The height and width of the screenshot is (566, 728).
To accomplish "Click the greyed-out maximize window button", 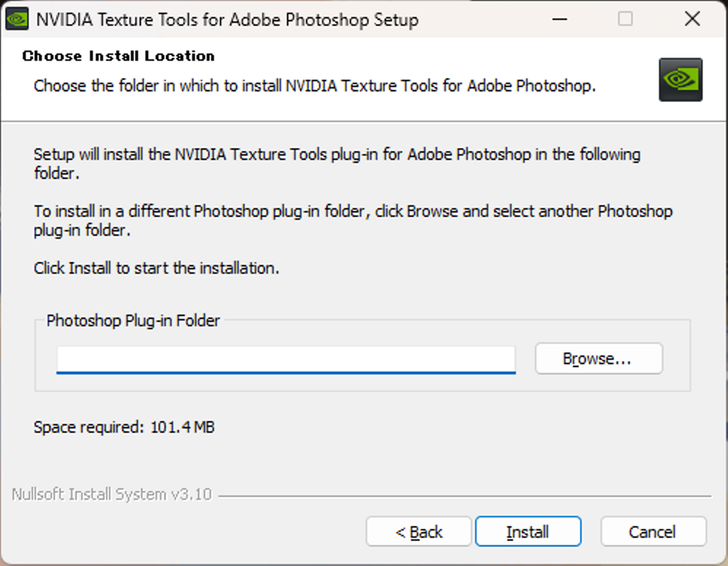I will [625, 20].
